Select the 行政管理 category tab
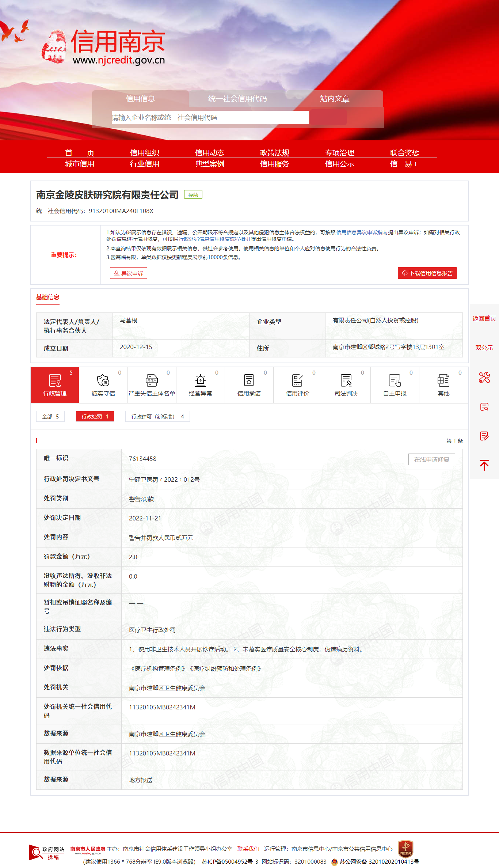This screenshot has height=868, width=499. coord(55,385)
